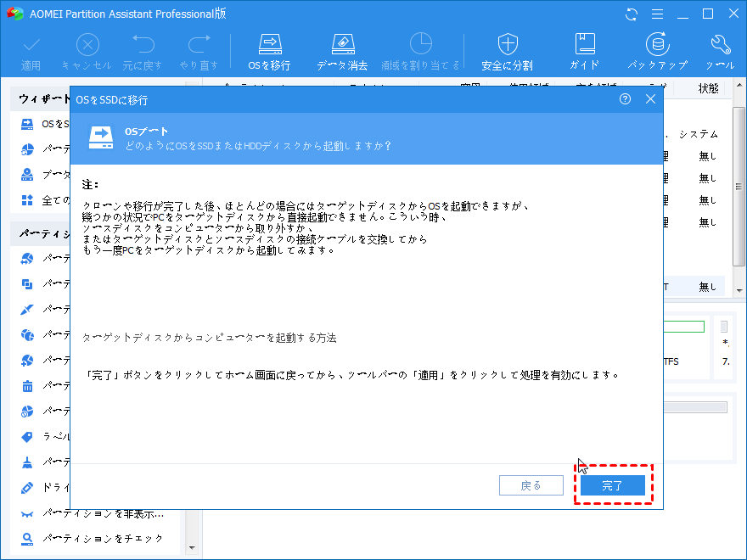Click the partition list scrollbar down arrow
The height and width of the screenshot is (560, 747).
(739, 290)
